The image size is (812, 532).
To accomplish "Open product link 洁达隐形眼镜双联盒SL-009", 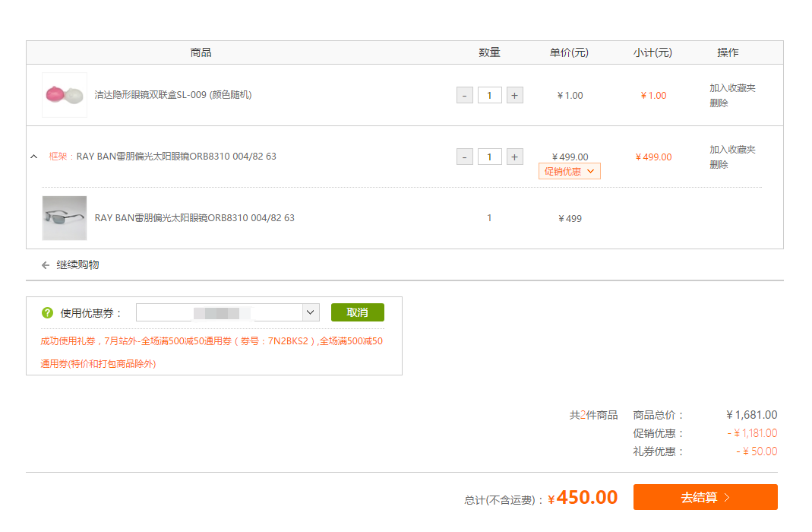I will pos(173,95).
